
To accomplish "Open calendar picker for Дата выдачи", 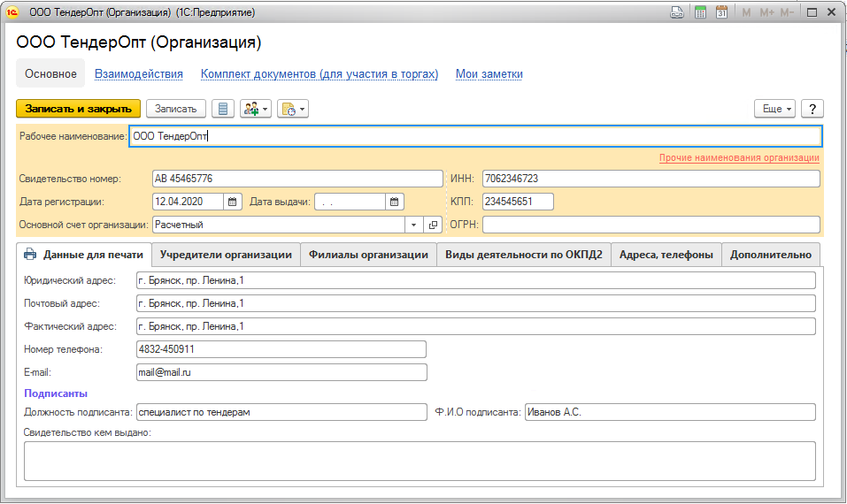I will coord(395,202).
